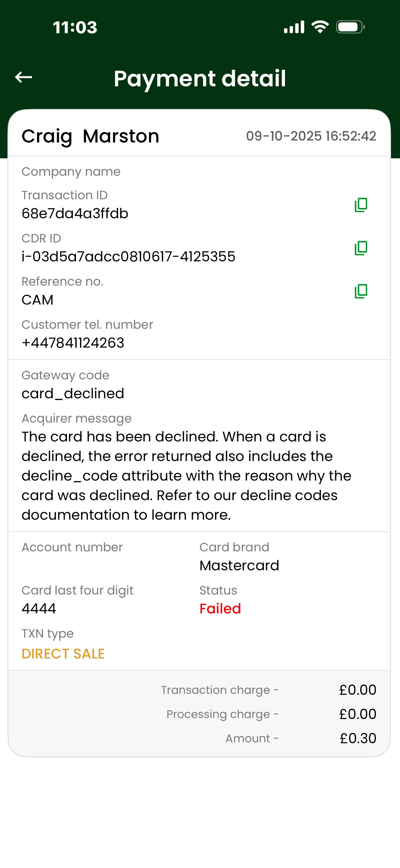This screenshot has width=400, height=868.
Task: Tap the payment date 09-10-2025 16:52:42
Action: 311,136
